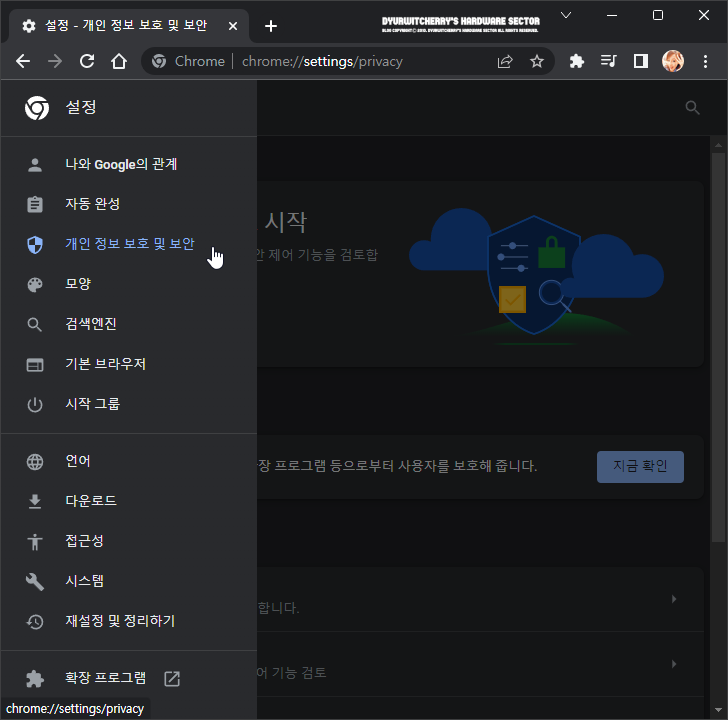
Task: Open 재설정 및 정리하기
Action: point(129,621)
